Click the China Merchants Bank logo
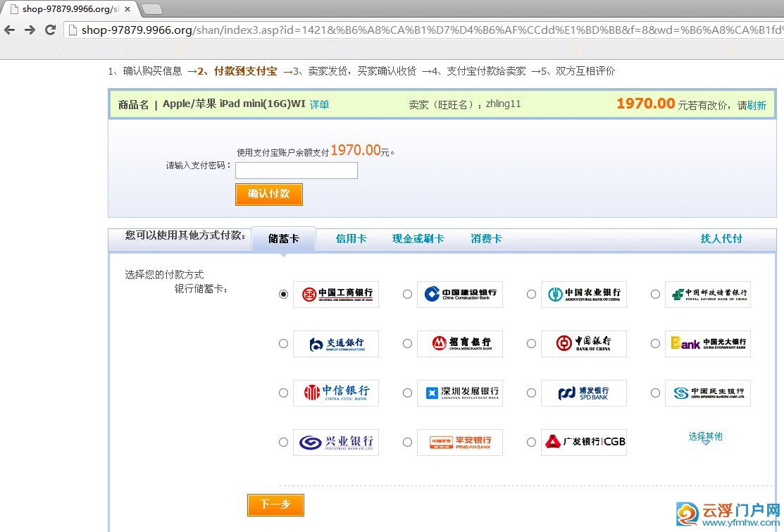 tap(460, 344)
